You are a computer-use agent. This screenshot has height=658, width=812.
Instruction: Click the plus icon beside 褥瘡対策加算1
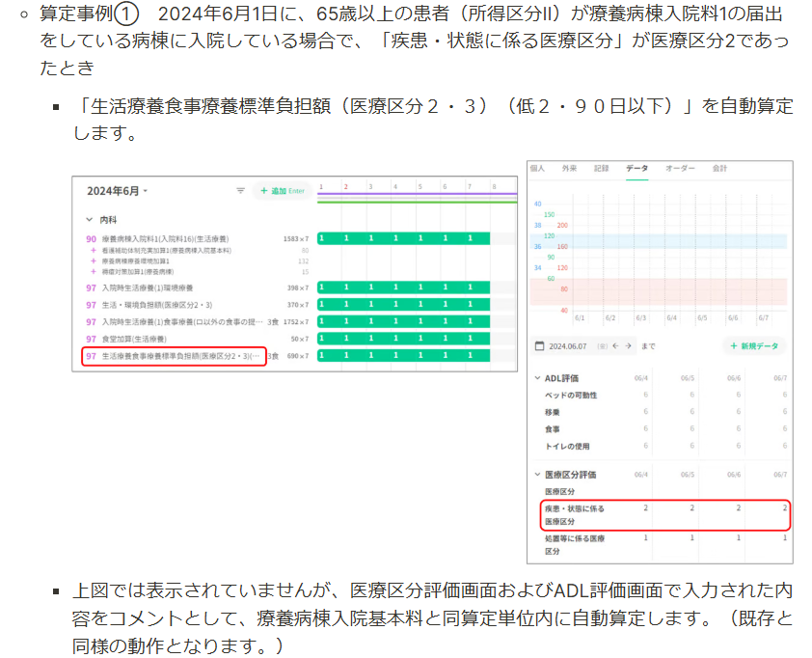[94, 271]
